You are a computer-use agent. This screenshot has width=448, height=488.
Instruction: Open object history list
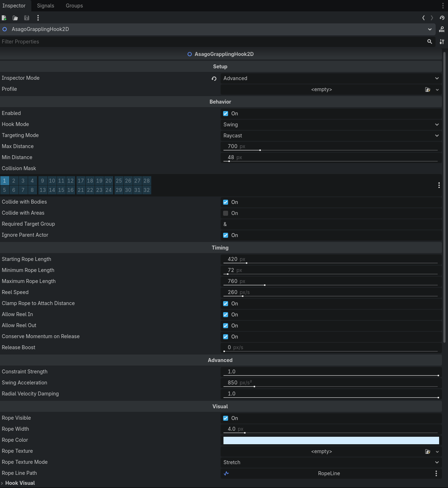coord(442,18)
